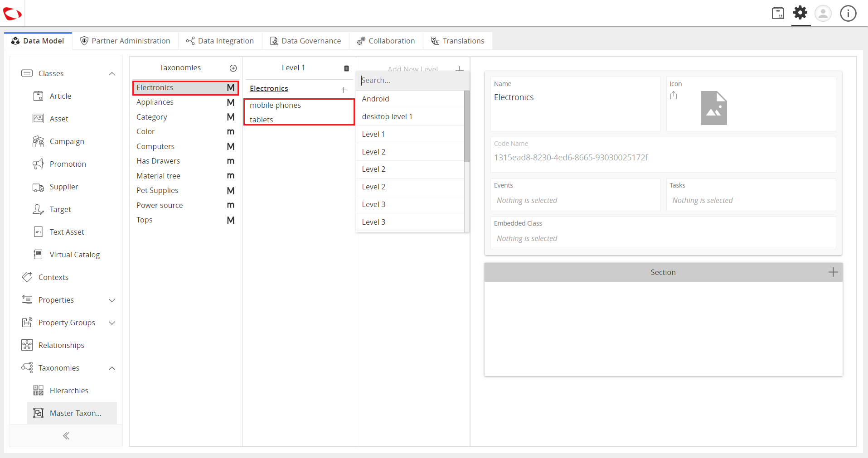This screenshot has height=458, width=868.
Task: Click the information icon
Action: pyautogui.click(x=848, y=13)
